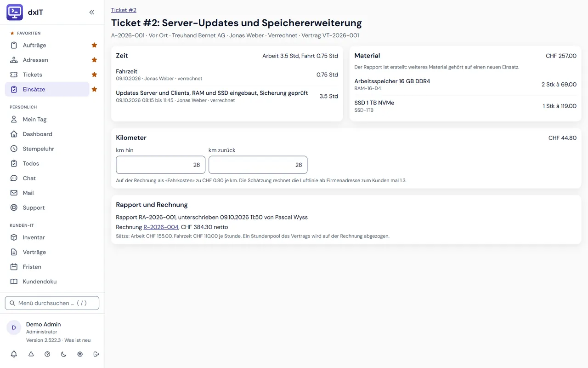Open Inventar
The height and width of the screenshot is (368, 588).
pyautogui.click(x=52, y=237)
